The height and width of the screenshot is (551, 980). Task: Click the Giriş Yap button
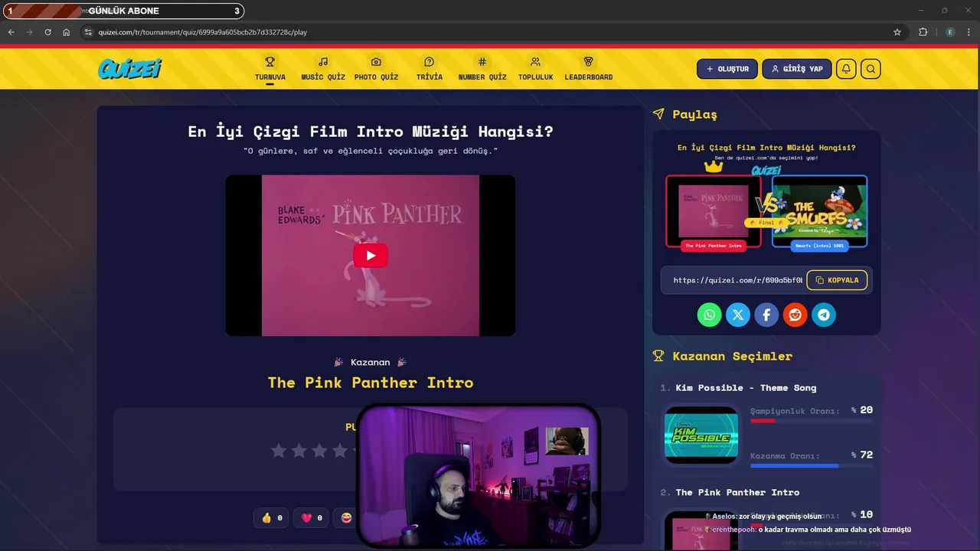(797, 69)
